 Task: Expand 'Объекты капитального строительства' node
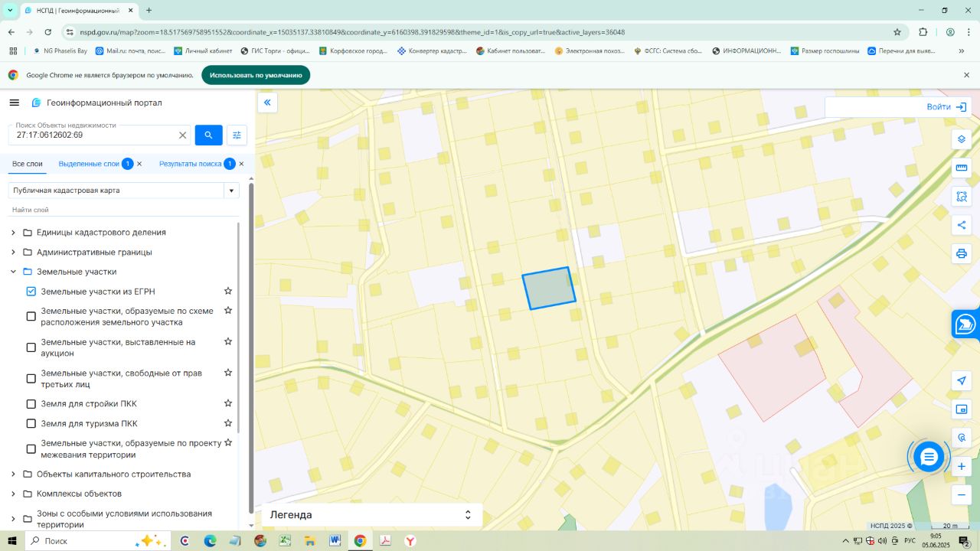tap(13, 474)
